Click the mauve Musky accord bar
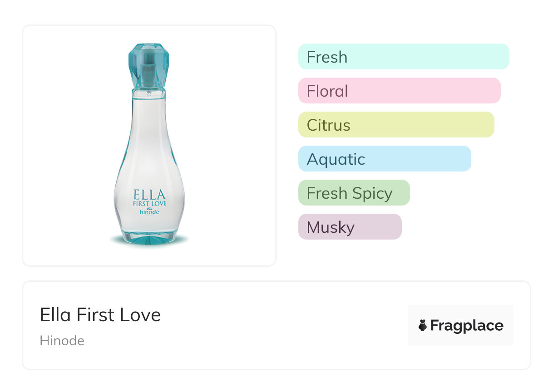This screenshot has height=392, width=553. pyautogui.click(x=350, y=227)
